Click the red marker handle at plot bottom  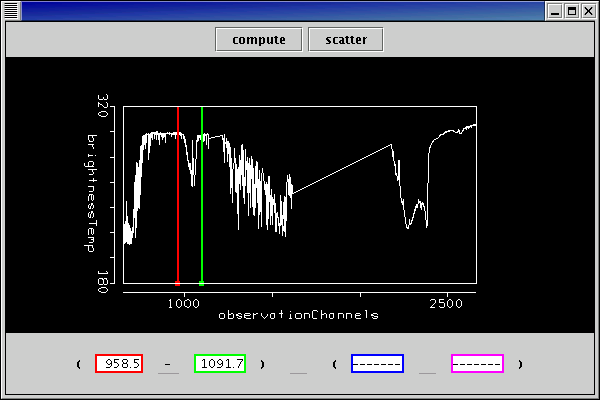pyautogui.click(x=178, y=283)
